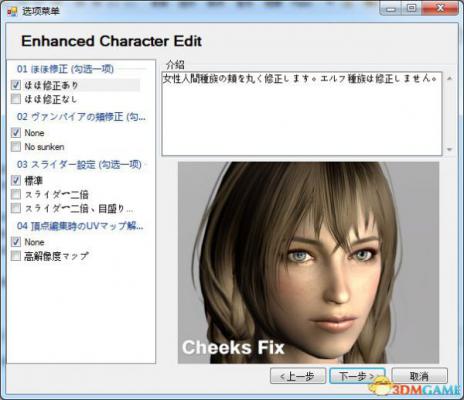This screenshot has width=464, height=400.
Task: Select the 標準 slider setting checkbox
Action: point(16,181)
